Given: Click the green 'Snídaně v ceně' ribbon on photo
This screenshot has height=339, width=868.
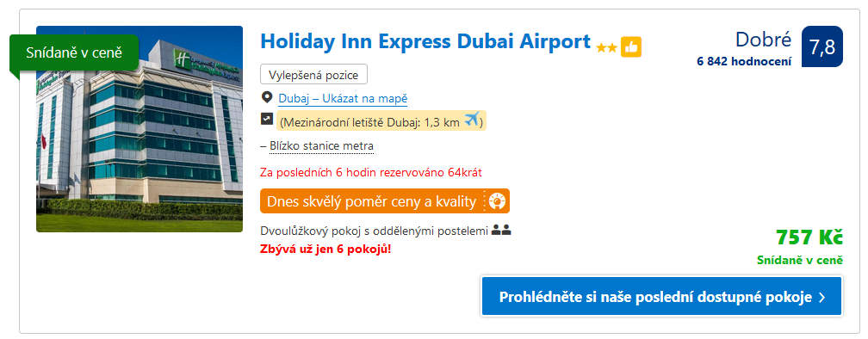Looking at the screenshot, I should [x=74, y=52].
